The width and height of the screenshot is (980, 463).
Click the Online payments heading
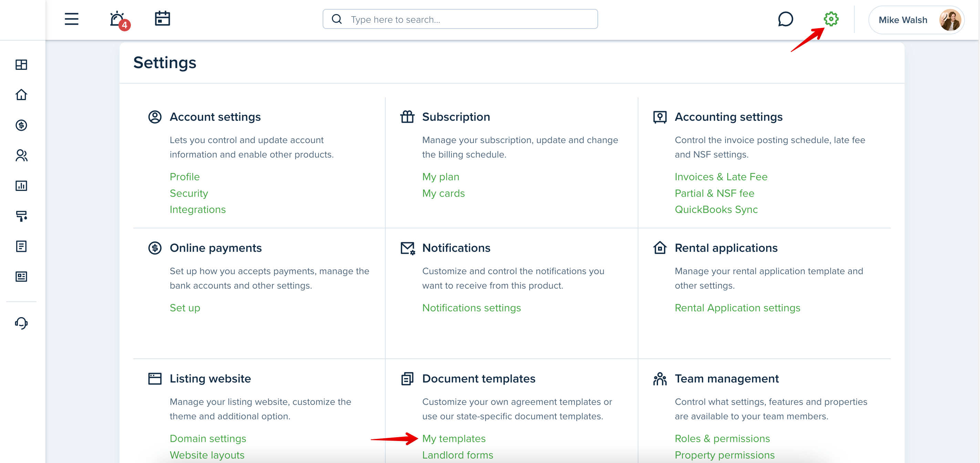[x=215, y=248]
